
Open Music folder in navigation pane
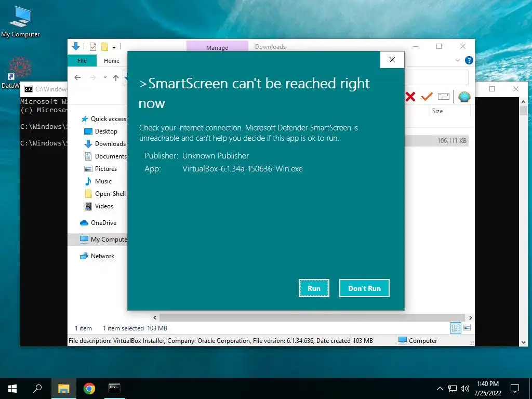[98, 181]
